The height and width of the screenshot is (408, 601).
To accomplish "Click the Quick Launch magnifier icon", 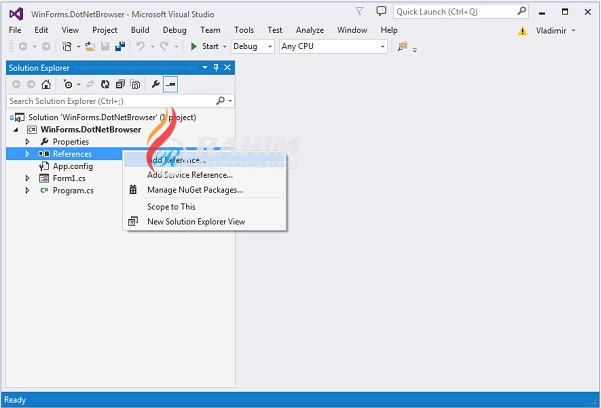I will [522, 12].
